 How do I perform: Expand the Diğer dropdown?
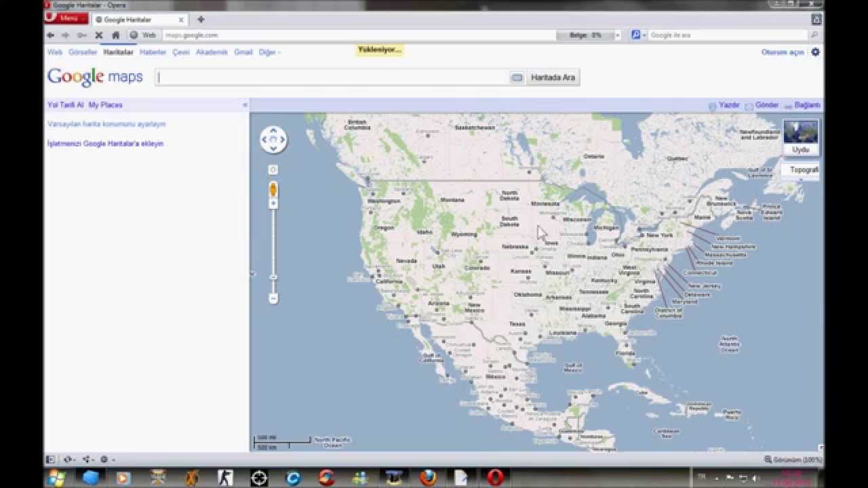pos(269,52)
